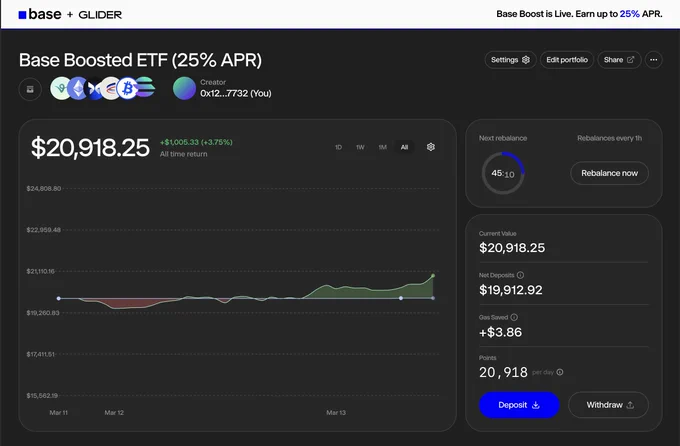680x446 pixels.
Task: Switch chart range to All
Action: [404, 148]
